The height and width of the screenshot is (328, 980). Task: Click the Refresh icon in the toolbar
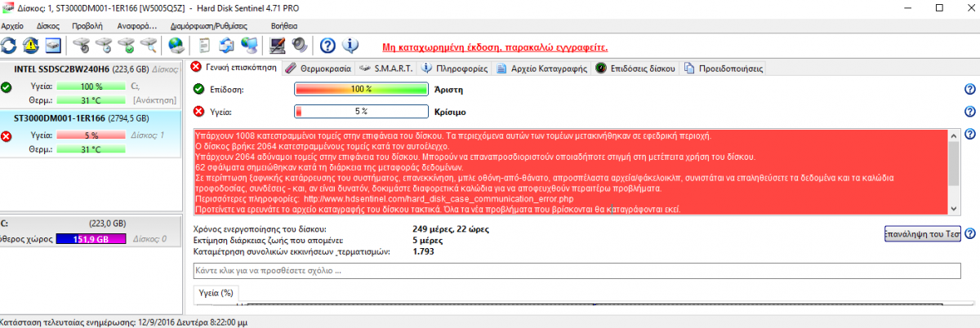coord(9,45)
